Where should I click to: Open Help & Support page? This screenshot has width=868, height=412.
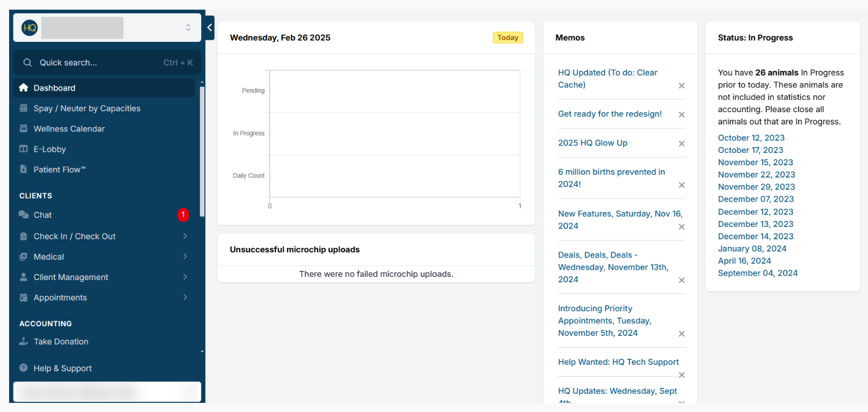tap(62, 369)
